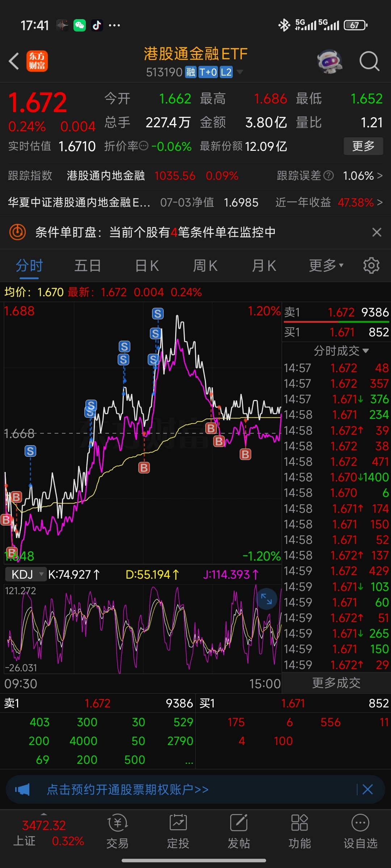Screen dimensions: 391x868
Task: Tap the 上证 3472.32 index ticker
Action: click(x=49, y=833)
